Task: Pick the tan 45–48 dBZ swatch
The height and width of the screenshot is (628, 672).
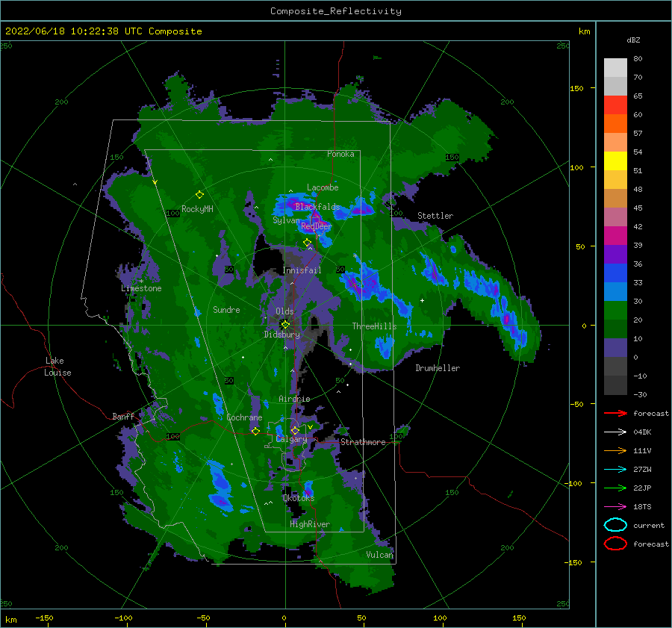Action: [x=615, y=199]
